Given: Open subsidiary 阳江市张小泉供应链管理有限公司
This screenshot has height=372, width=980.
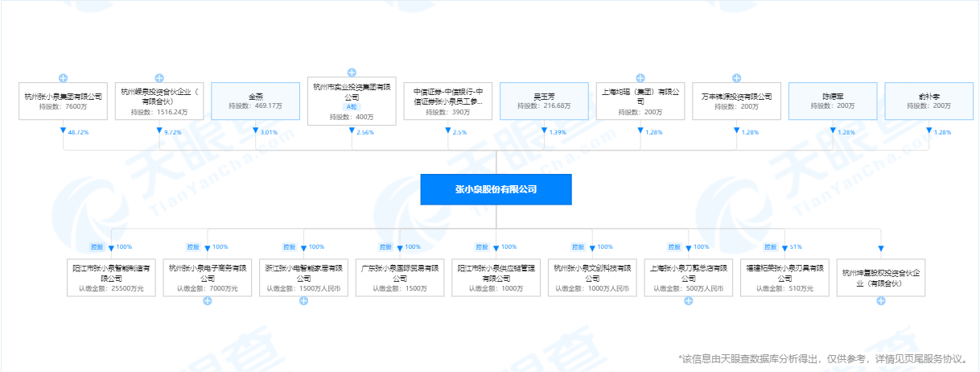Looking at the screenshot, I should click(496, 277).
